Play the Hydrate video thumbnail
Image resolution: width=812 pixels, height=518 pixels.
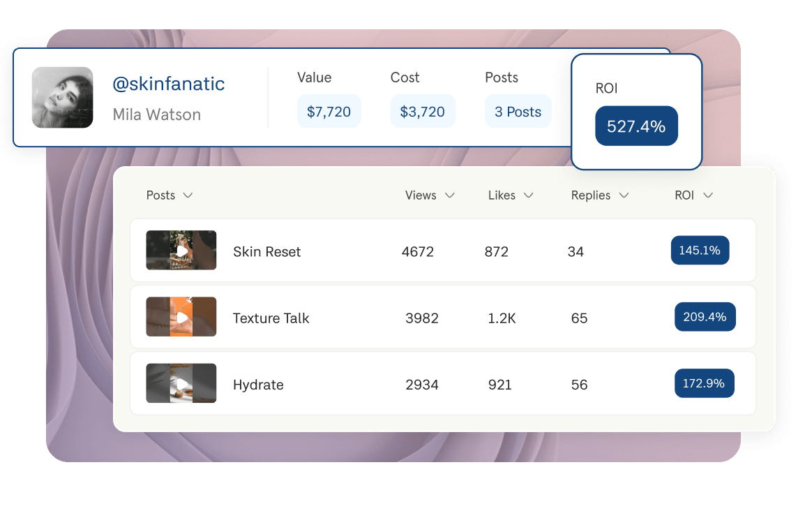[x=181, y=383]
